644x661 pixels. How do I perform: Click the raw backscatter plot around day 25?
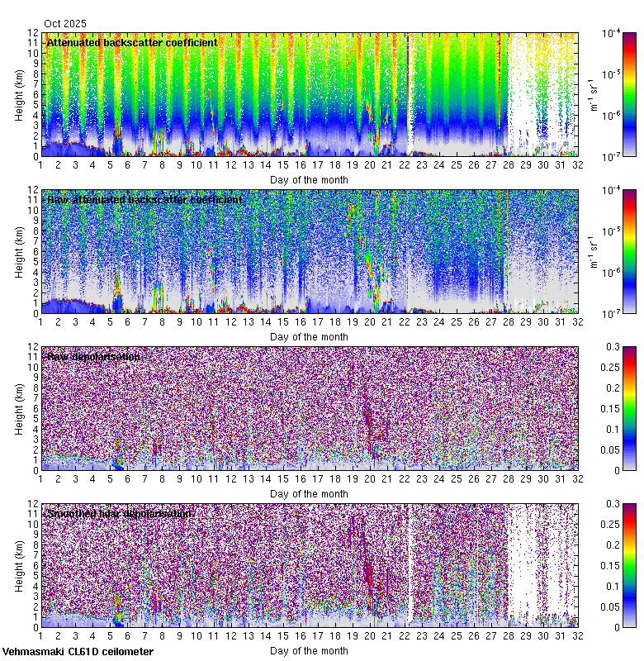point(456,252)
